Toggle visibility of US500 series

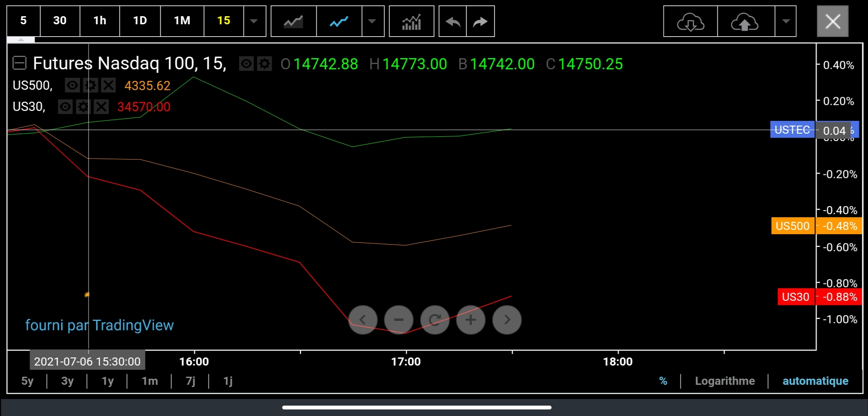tap(72, 85)
